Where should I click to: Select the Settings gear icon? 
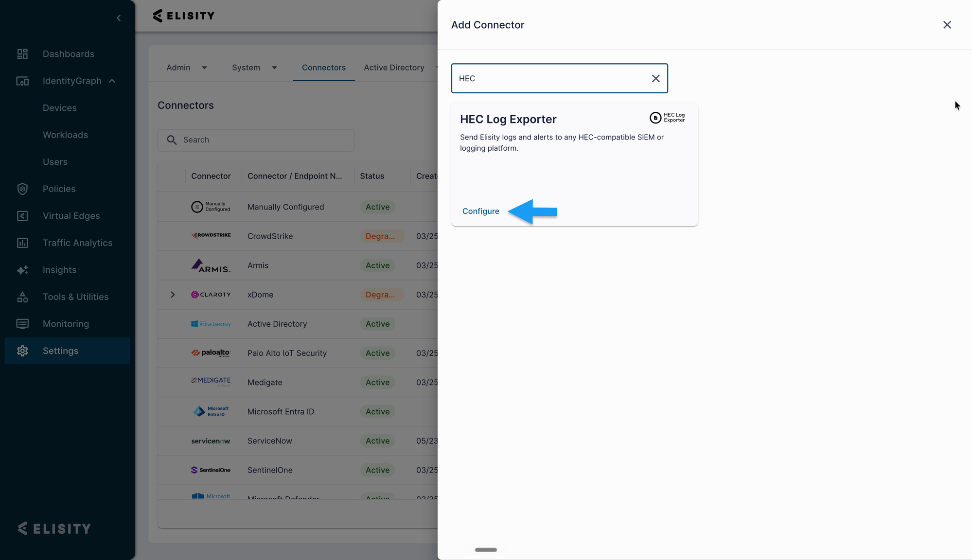coord(22,351)
